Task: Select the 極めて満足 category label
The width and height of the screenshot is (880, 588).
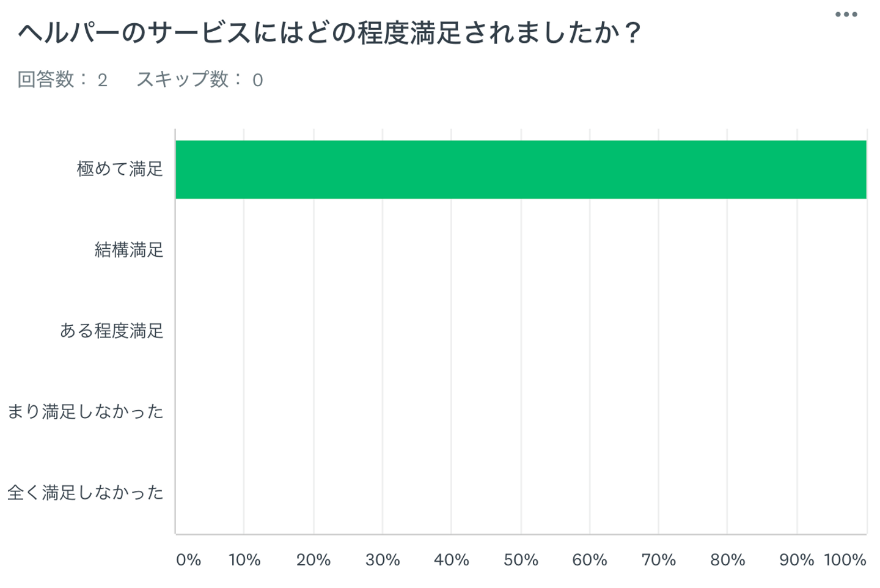Action: tap(120, 169)
